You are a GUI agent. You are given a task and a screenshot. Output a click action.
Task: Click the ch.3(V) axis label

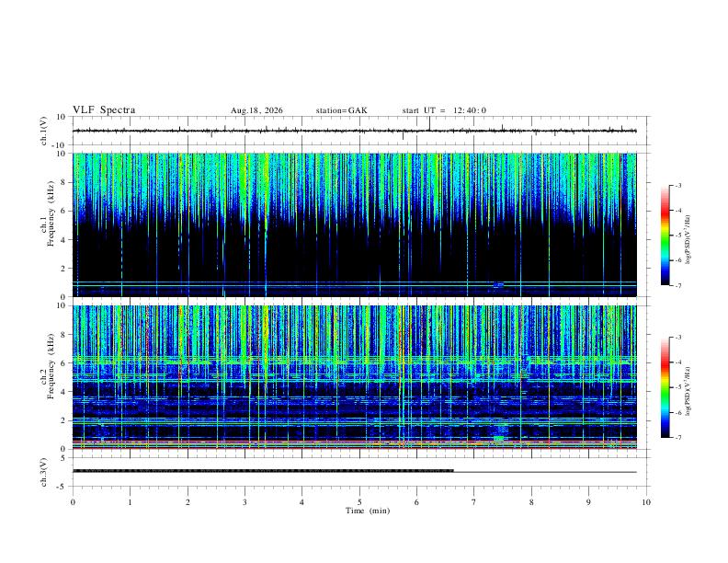[43, 472]
